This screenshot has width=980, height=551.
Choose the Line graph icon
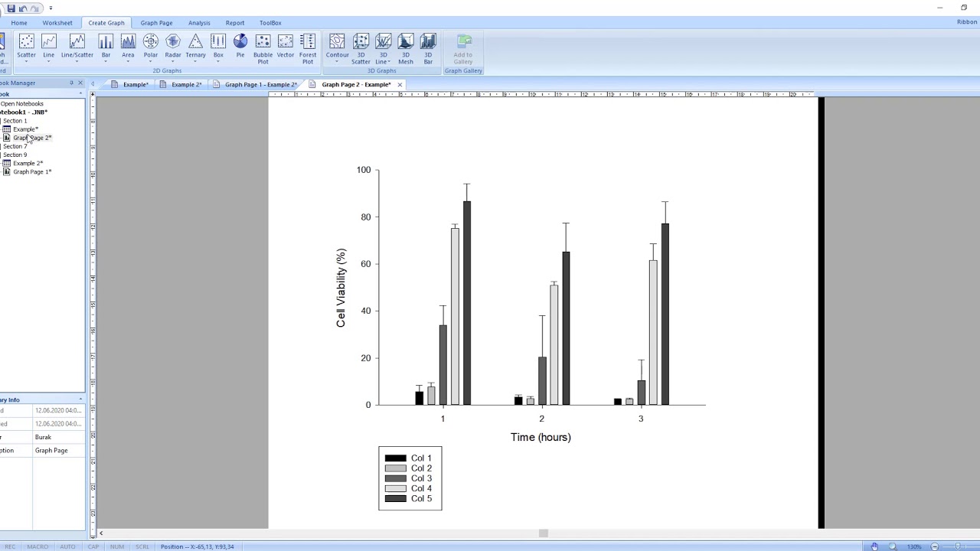49,41
